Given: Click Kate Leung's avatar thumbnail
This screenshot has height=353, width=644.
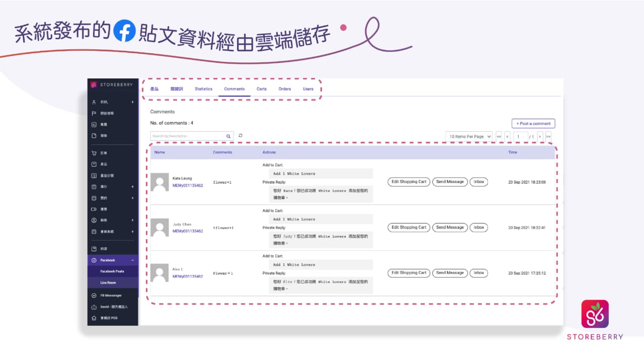Looking at the screenshot, I should (x=159, y=182).
